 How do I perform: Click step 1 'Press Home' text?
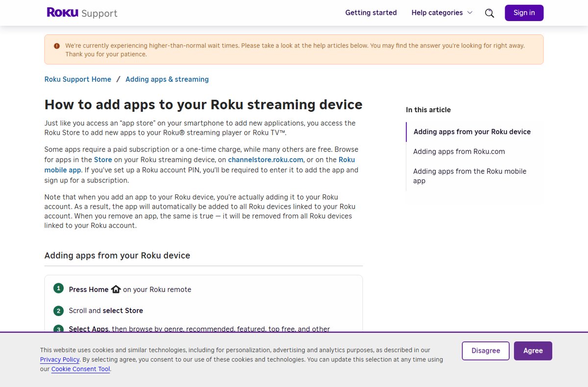[x=89, y=290]
